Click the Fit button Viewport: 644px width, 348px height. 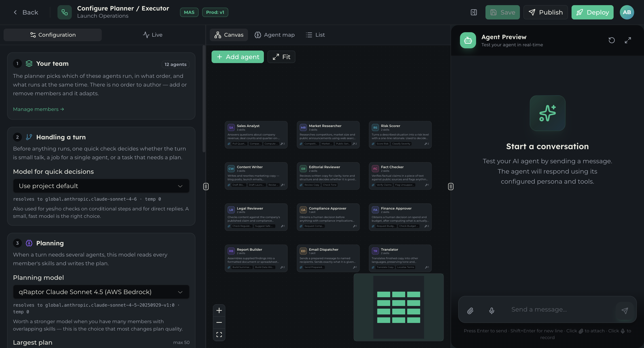point(281,57)
